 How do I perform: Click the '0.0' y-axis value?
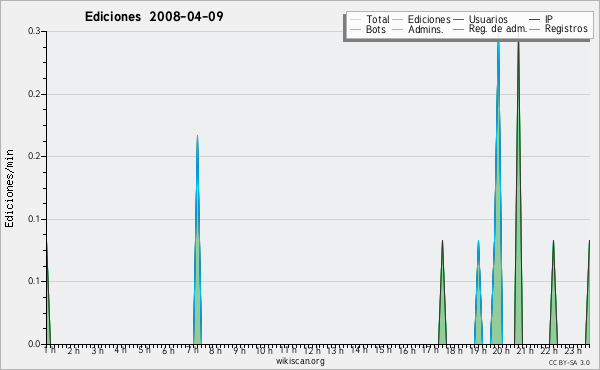[34, 344]
